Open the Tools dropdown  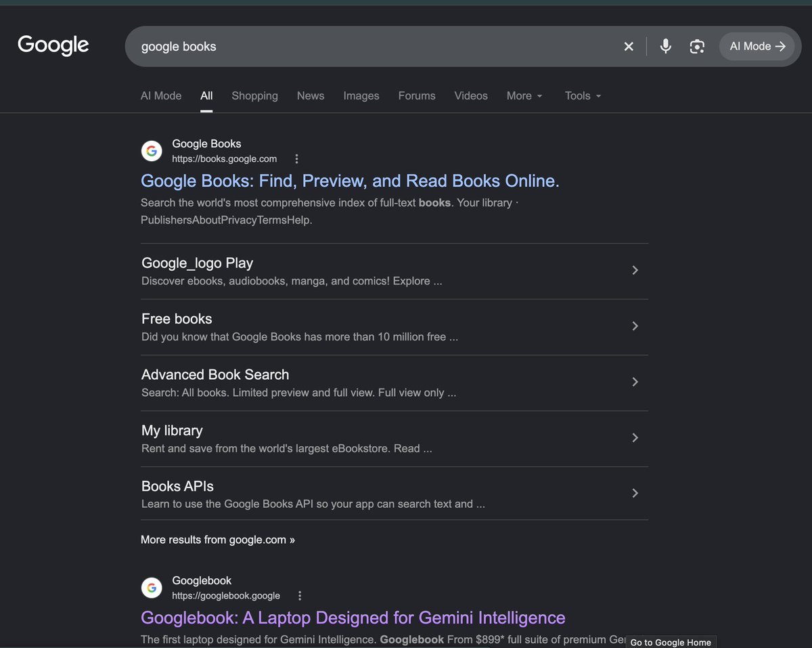583,95
